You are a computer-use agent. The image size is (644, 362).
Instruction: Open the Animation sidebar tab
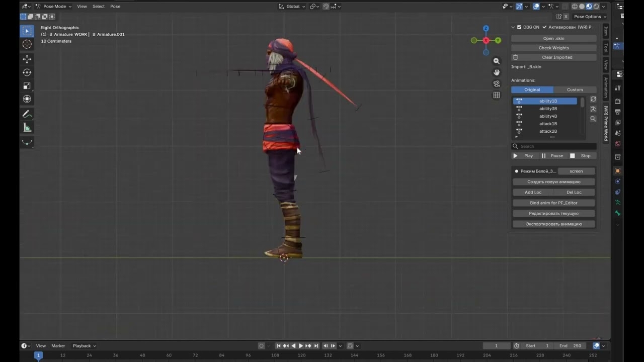(x=606, y=87)
